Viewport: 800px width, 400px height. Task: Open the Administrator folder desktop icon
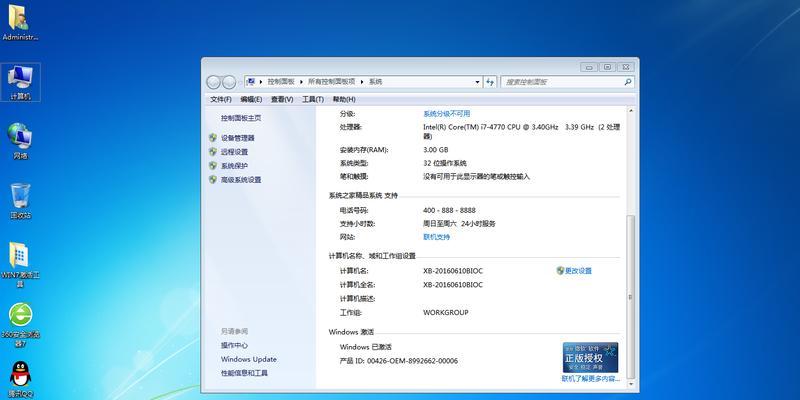coord(20,22)
